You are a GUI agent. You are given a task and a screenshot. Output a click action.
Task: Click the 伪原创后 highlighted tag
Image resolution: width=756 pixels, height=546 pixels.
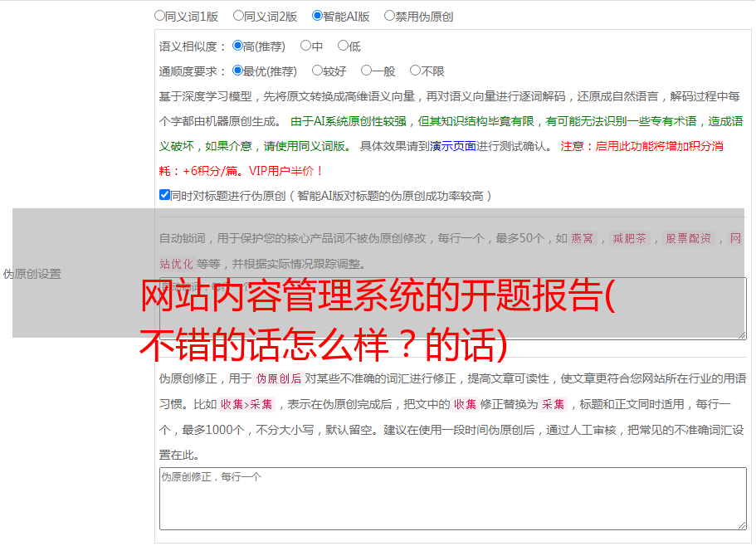pyautogui.click(x=279, y=378)
